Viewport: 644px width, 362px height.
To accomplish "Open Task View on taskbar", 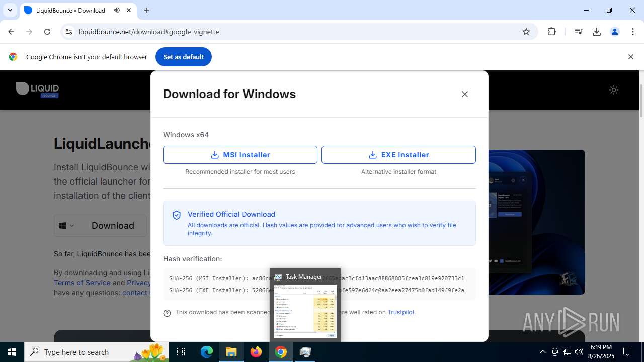I will [x=181, y=352].
